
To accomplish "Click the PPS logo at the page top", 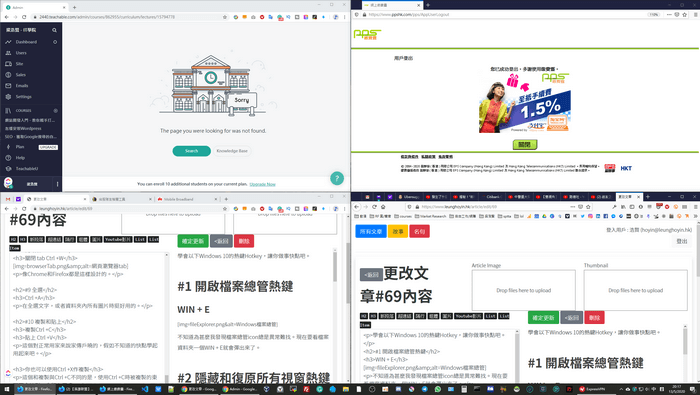I will 367,34.
